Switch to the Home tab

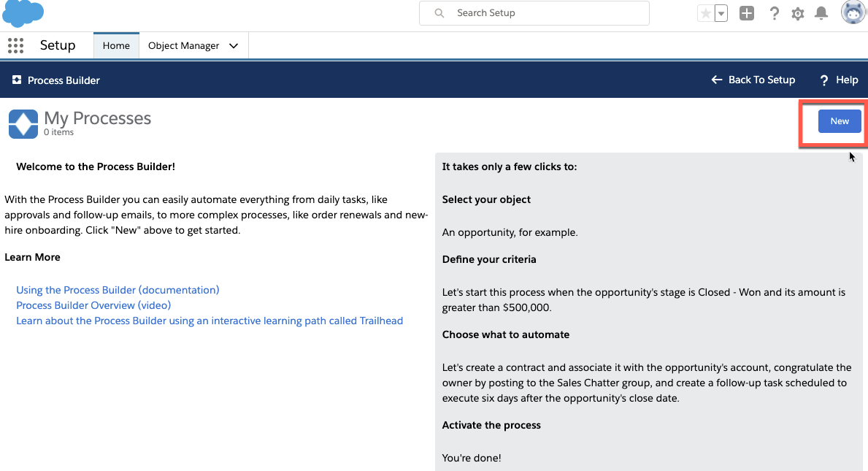pyautogui.click(x=116, y=45)
